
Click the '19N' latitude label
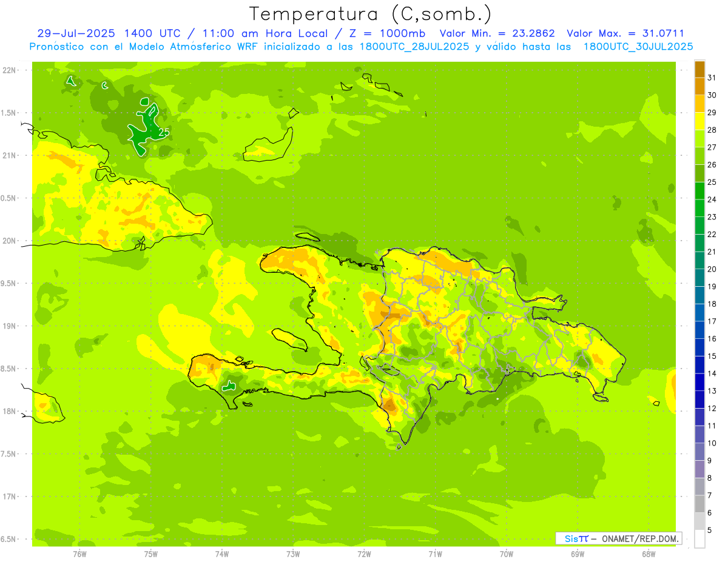(9, 326)
